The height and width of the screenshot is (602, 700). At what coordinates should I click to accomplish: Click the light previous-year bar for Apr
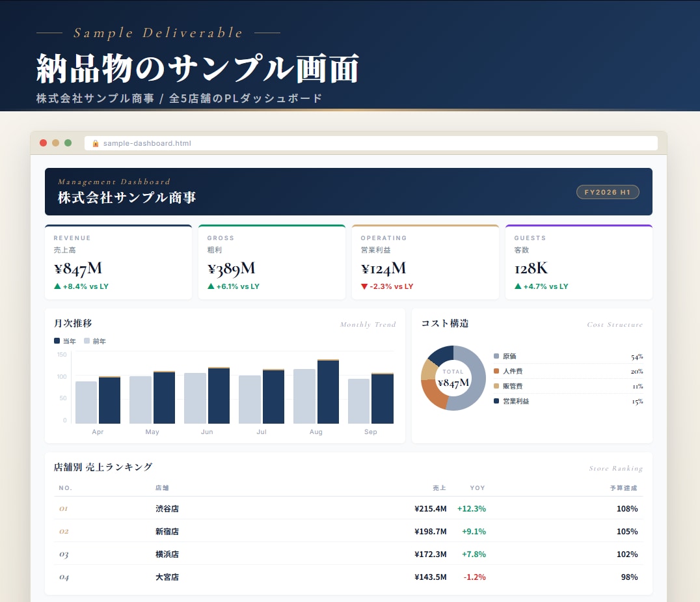pos(86,402)
